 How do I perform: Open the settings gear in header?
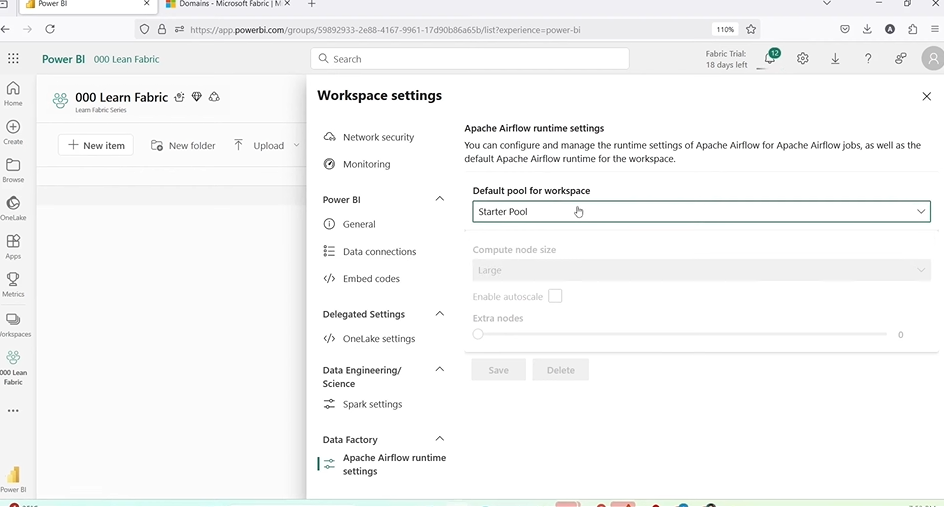(803, 58)
